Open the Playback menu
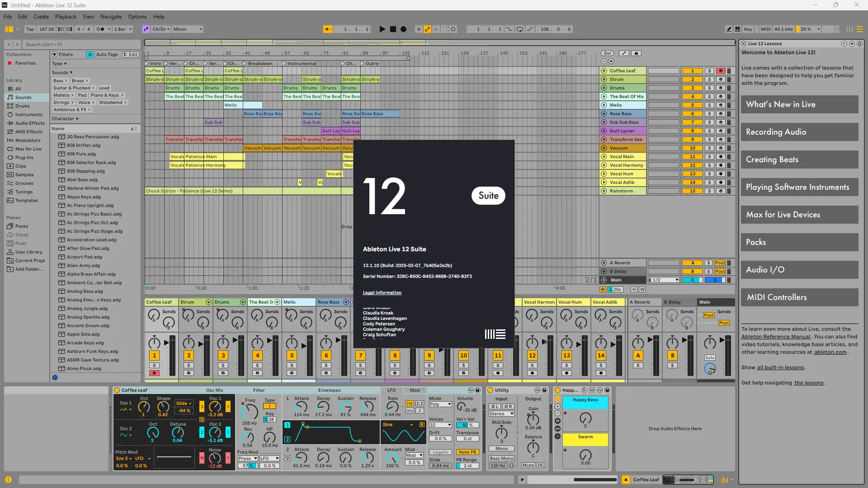The width and height of the screenshot is (868, 488). tap(66, 17)
